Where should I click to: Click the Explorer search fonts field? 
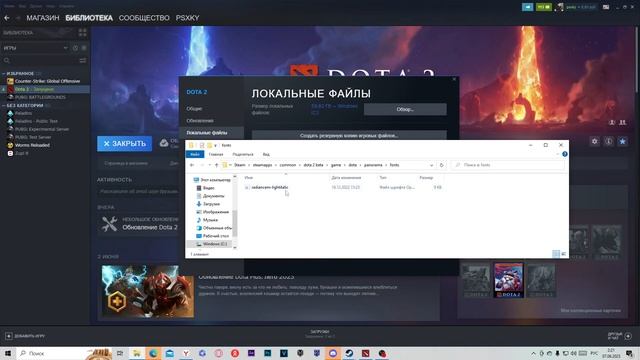pyautogui.click(x=508, y=165)
